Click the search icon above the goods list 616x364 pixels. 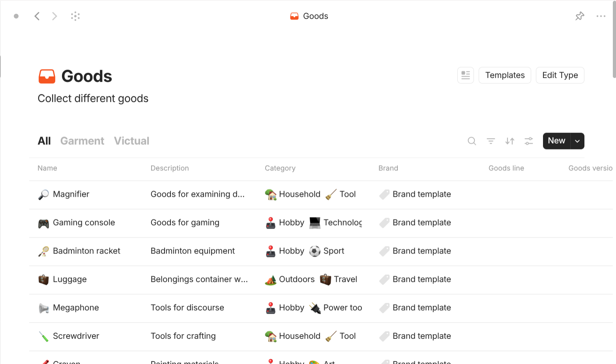coord(472,141)
